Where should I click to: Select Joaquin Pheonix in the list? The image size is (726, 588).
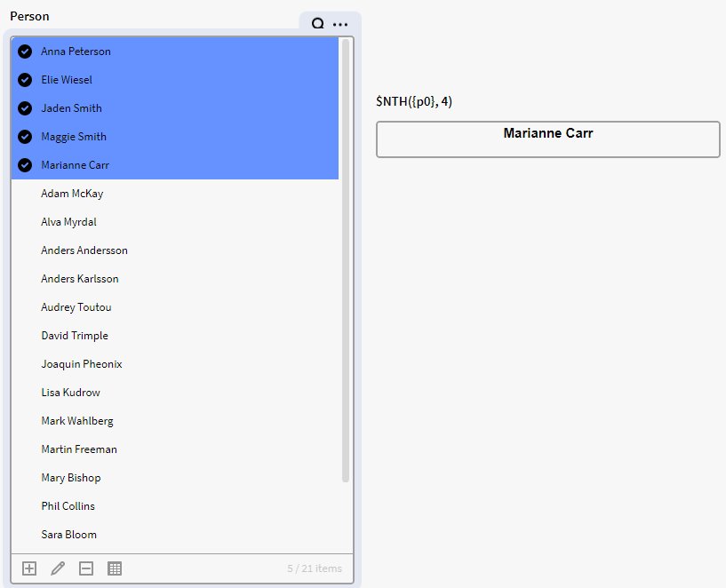[175, 364]
